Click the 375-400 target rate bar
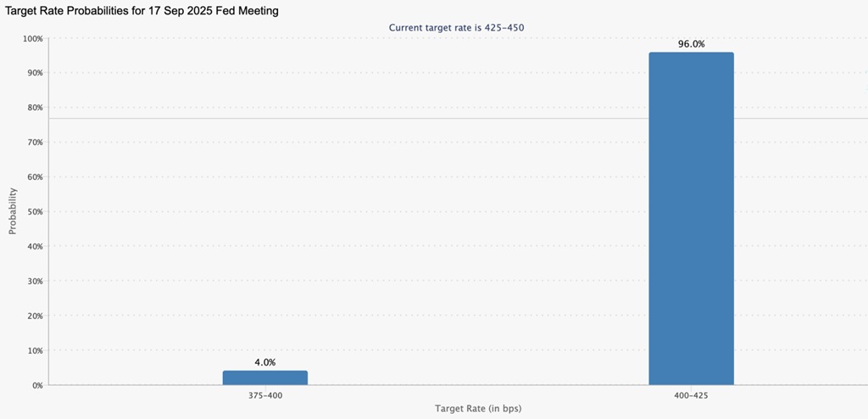 [265, 377]
